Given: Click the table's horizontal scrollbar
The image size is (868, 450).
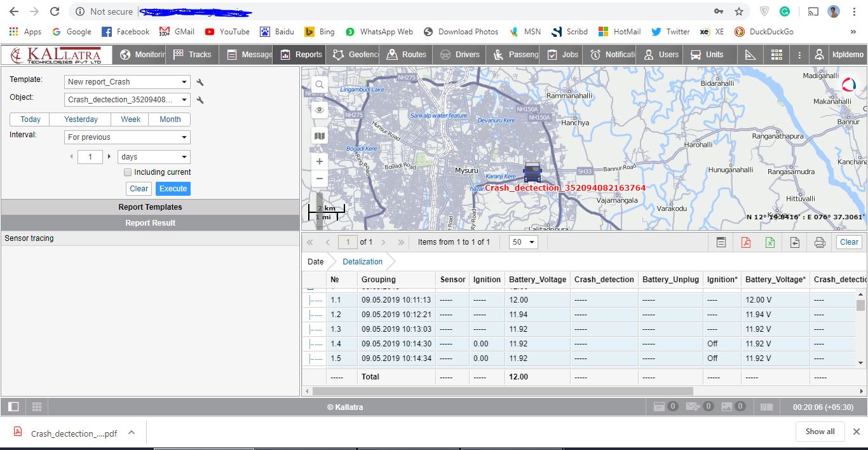Looking at the screenshot, I should (502, 391).
